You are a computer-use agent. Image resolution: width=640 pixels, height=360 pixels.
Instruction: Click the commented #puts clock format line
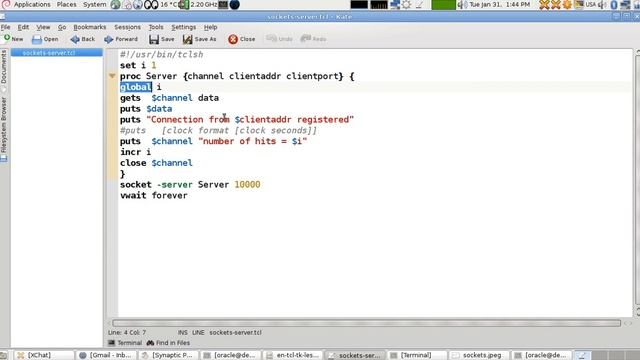pyautogui.click(x=218, y=131)
